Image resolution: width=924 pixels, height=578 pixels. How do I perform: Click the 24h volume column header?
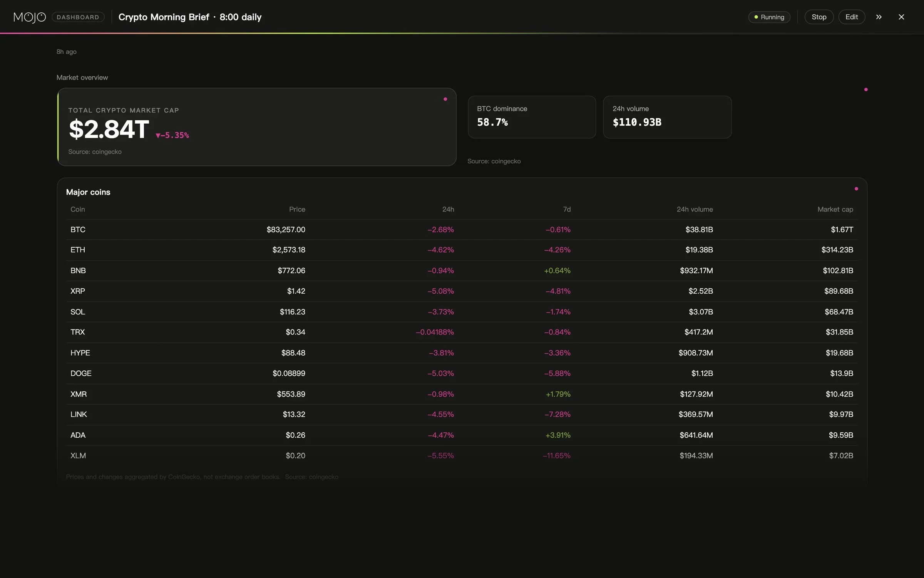(695, 209)
